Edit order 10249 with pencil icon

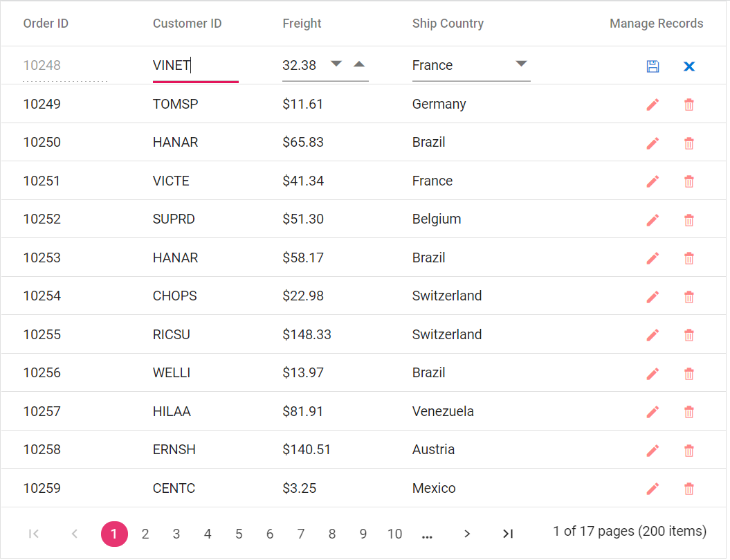[653, 105]
